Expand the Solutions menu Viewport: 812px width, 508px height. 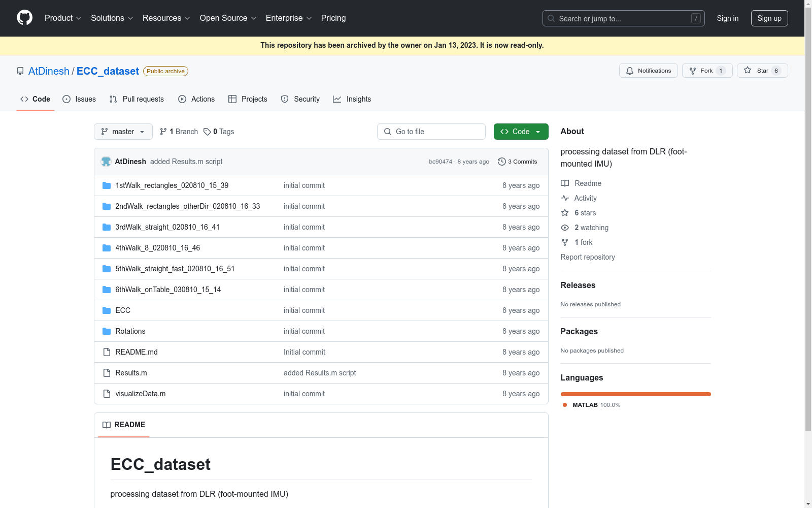click(112, 18)
